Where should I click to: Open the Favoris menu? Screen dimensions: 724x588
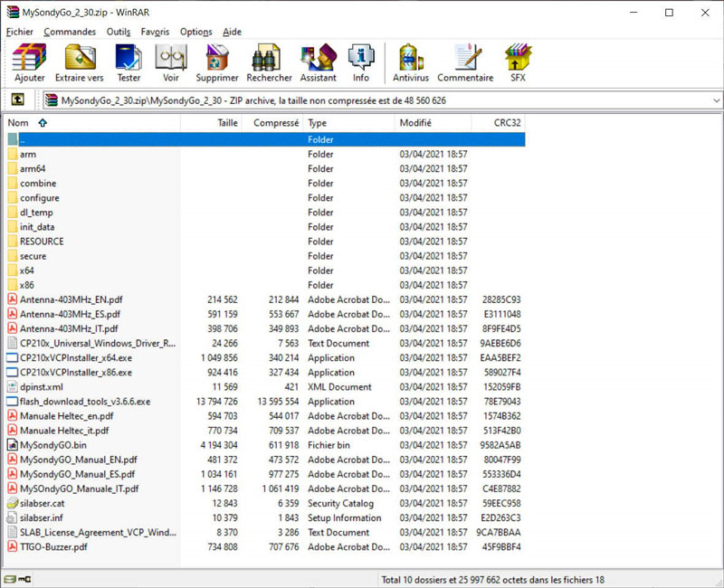coord(155,32)
